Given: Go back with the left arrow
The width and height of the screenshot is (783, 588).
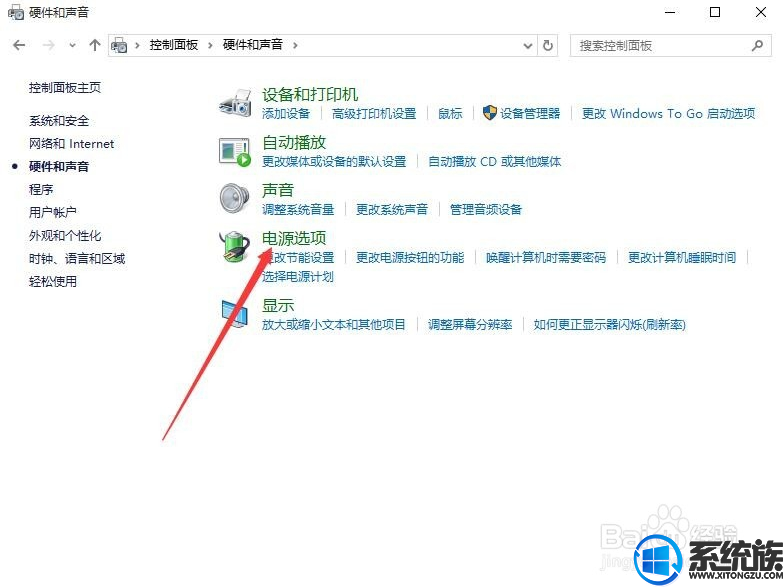Looking at the screenshot, I should [19, 45].
